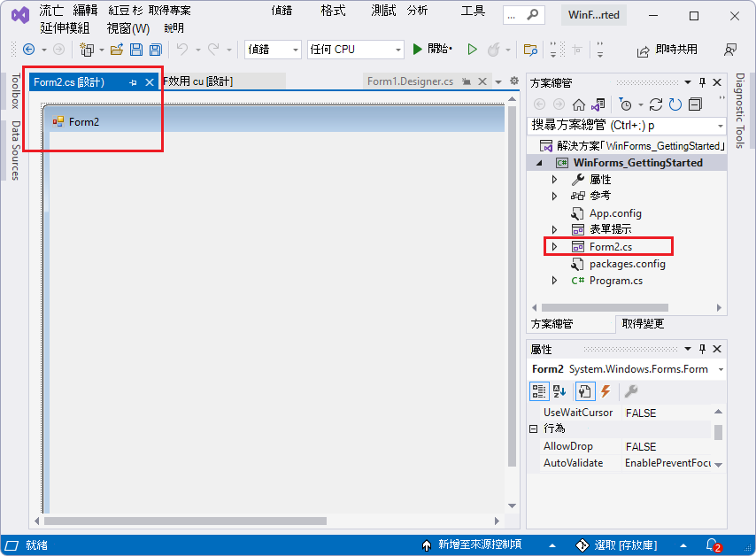Save all files using the Save All icon
The height and width of the screenshot is (556, 756).
click(155, 50)
